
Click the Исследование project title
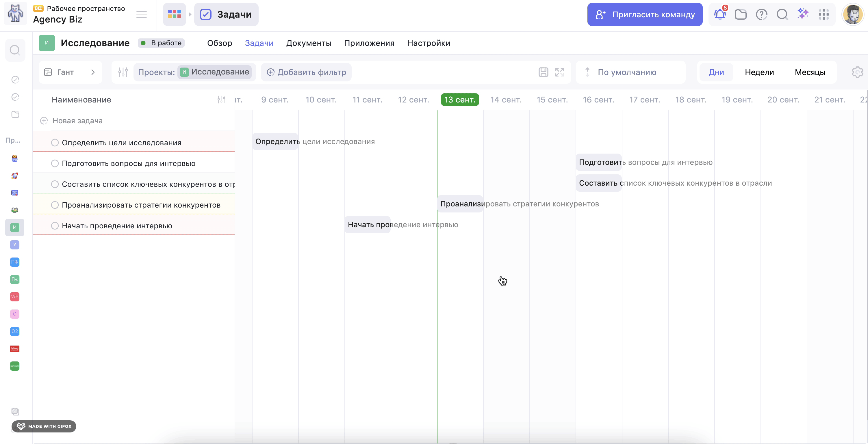coord(95,43)
